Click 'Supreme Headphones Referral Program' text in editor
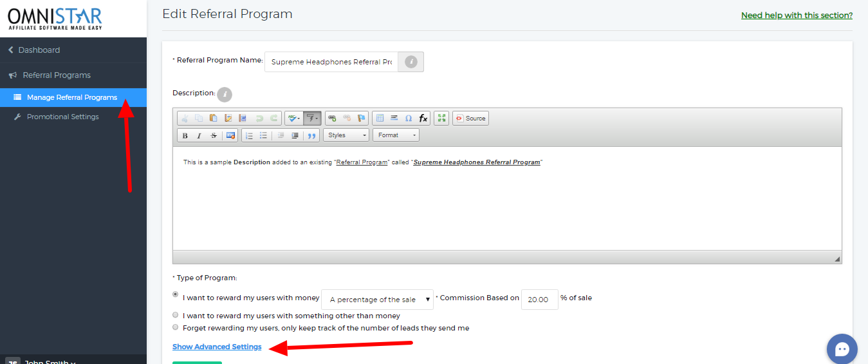Screen dimensions: 868x364 point(477,162)
